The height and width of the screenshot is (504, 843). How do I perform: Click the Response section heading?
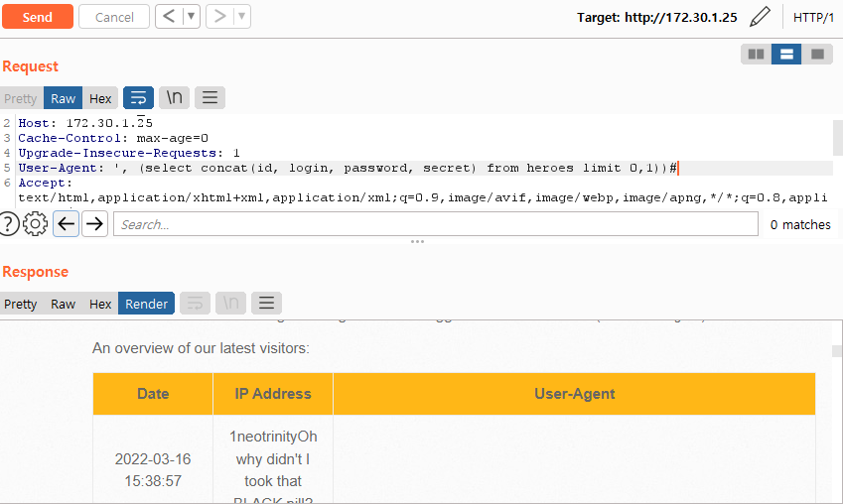point(36,272)
